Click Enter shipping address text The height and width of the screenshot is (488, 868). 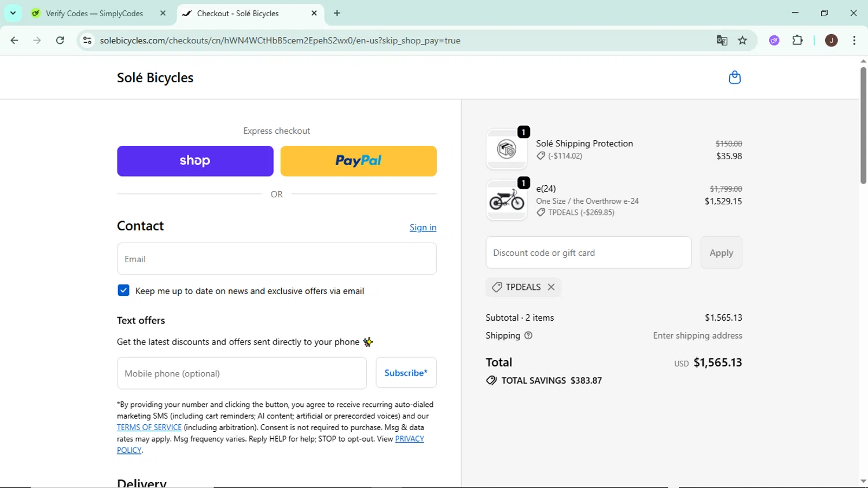tap(697, 336)
